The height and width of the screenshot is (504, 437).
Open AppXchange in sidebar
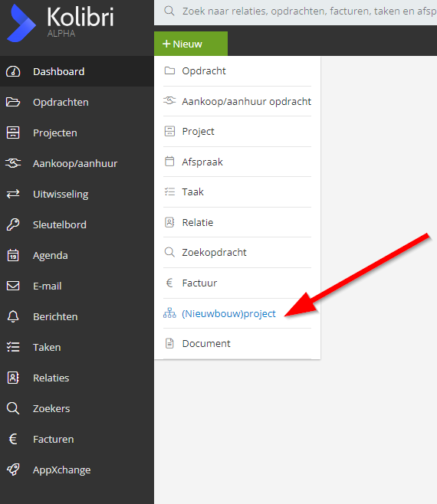77,470
